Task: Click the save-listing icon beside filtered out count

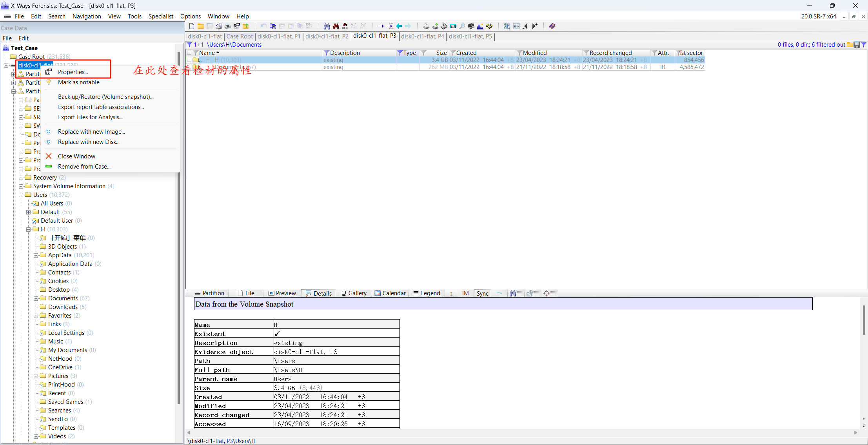Action: [x=857, y=45]
